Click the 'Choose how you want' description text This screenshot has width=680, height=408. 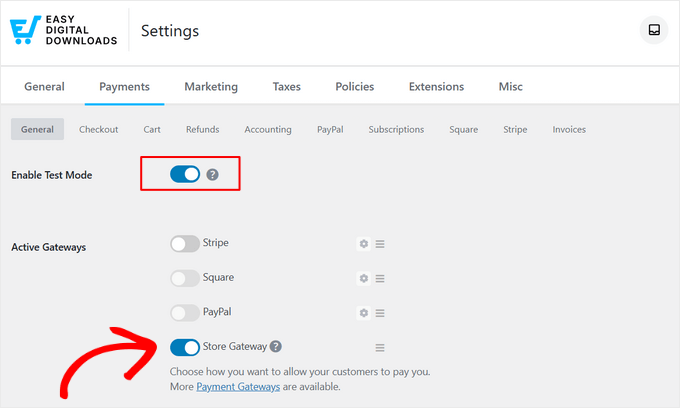pyautogui.click(x=300, y=372)
